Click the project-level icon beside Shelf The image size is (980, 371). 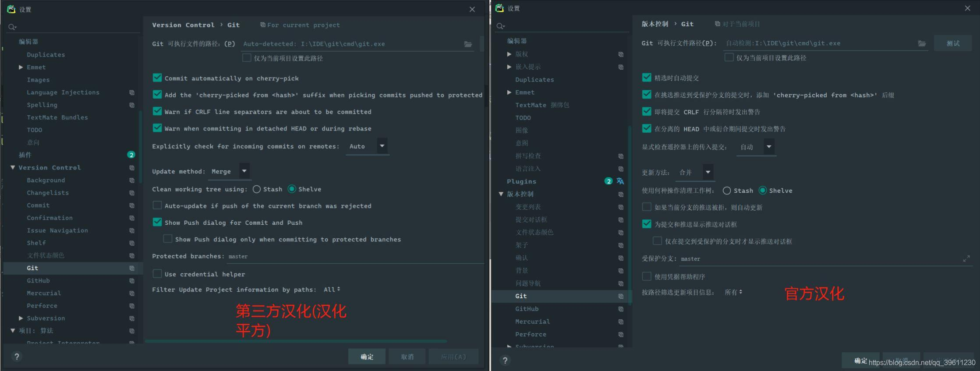click(x=132, y=243)
